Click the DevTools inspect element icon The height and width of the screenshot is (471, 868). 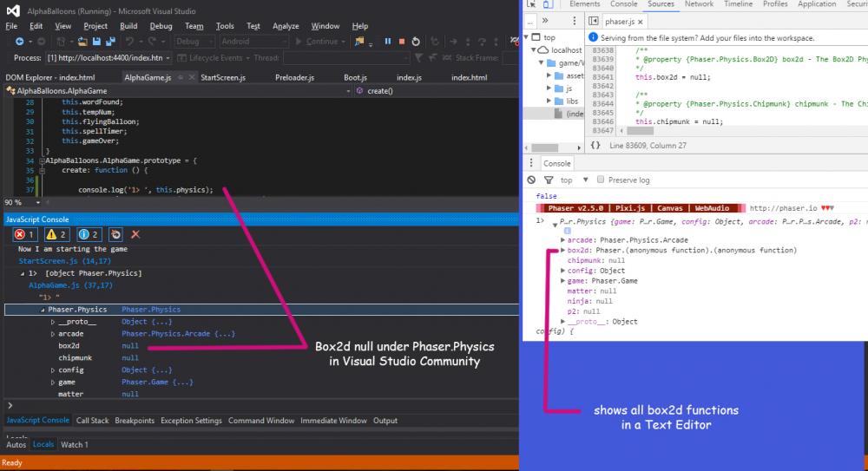[x=531, y=3]
